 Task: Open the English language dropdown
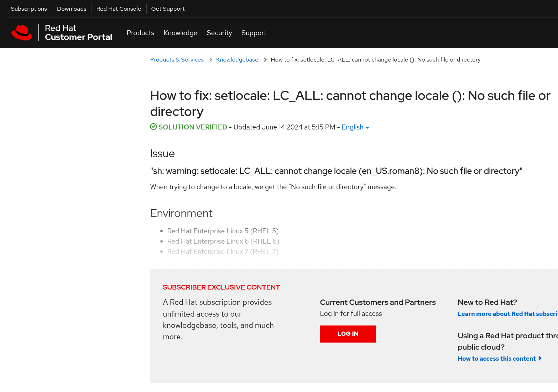tap(355, 127)
